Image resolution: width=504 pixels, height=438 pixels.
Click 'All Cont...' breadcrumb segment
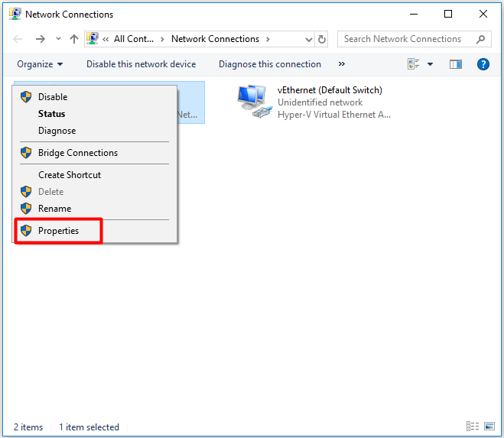(x=134, y=39)
